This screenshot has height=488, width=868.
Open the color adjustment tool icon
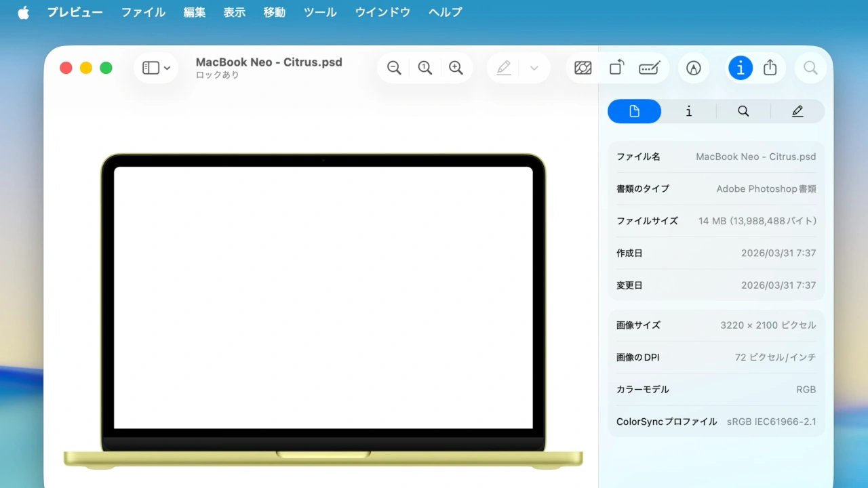[583, 68]
